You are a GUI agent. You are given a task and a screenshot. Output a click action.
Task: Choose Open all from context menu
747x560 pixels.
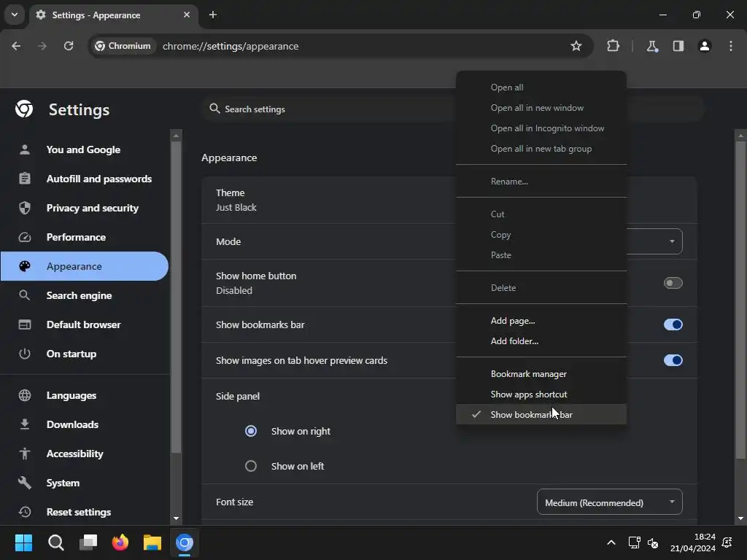(x=541, y=87)
